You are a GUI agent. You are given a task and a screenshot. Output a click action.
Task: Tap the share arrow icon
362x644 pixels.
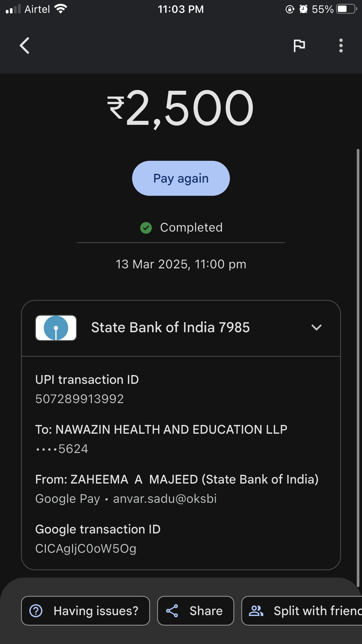172,611
